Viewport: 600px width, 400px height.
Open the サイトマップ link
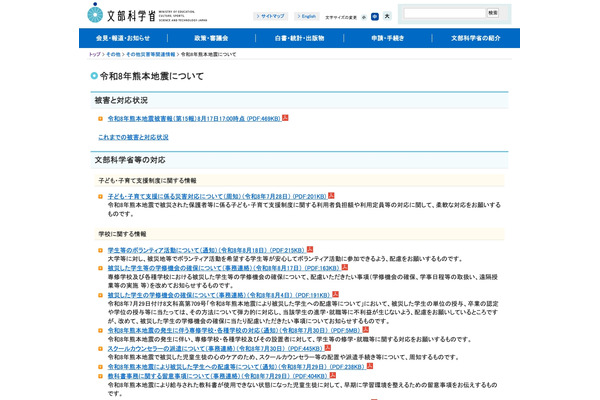(x=271, y=16)
